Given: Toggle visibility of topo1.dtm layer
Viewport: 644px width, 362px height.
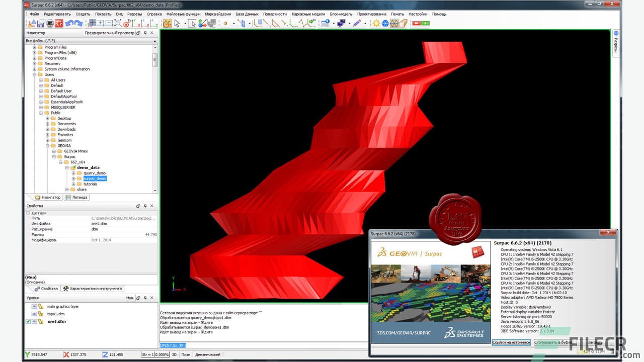Looking at the screenshot, I should click(x=34, y=314).
